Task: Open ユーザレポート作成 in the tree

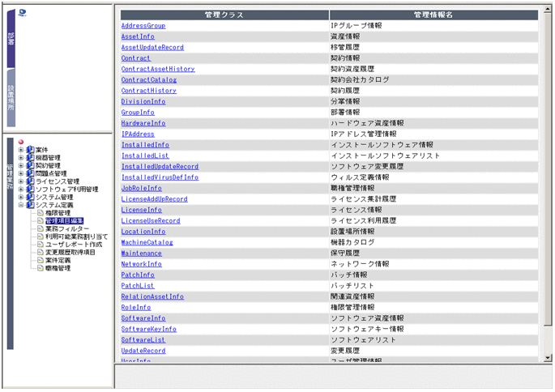Action: pos(74,244)
